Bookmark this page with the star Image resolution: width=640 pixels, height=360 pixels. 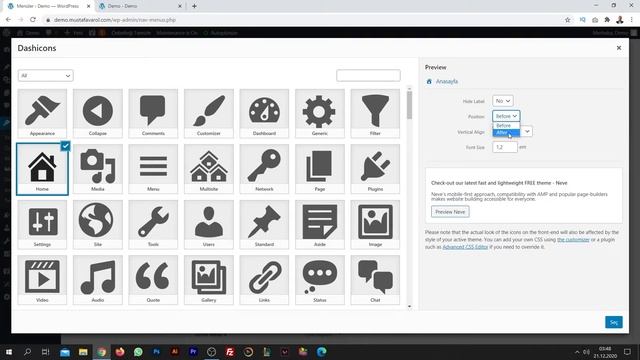coord(567,20)
